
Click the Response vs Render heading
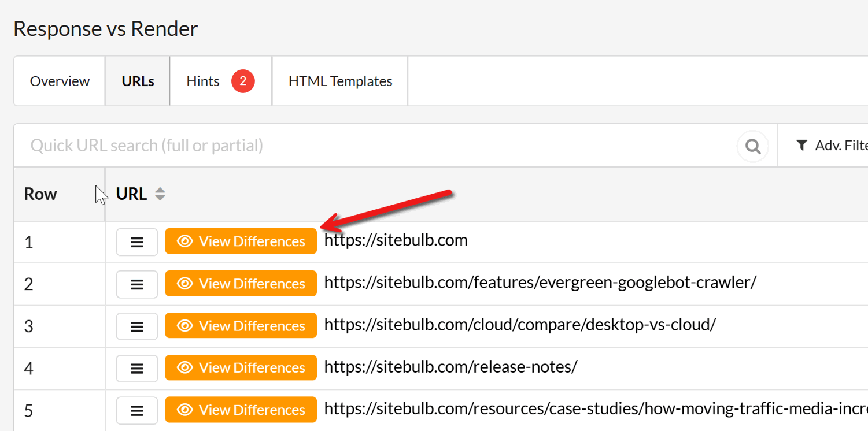106,28
